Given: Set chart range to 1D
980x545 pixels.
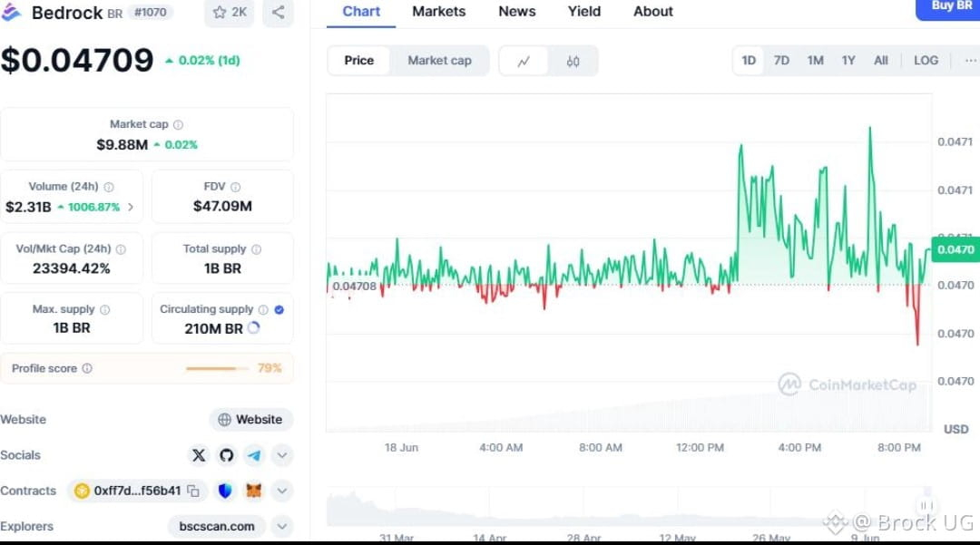Looking at the screenshot, I should coord(749,61).
